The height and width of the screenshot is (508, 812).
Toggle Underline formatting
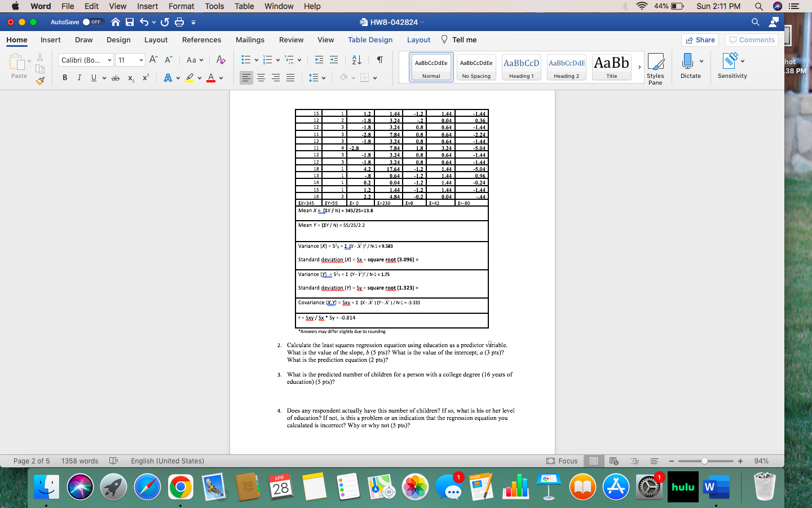[94, 78]
